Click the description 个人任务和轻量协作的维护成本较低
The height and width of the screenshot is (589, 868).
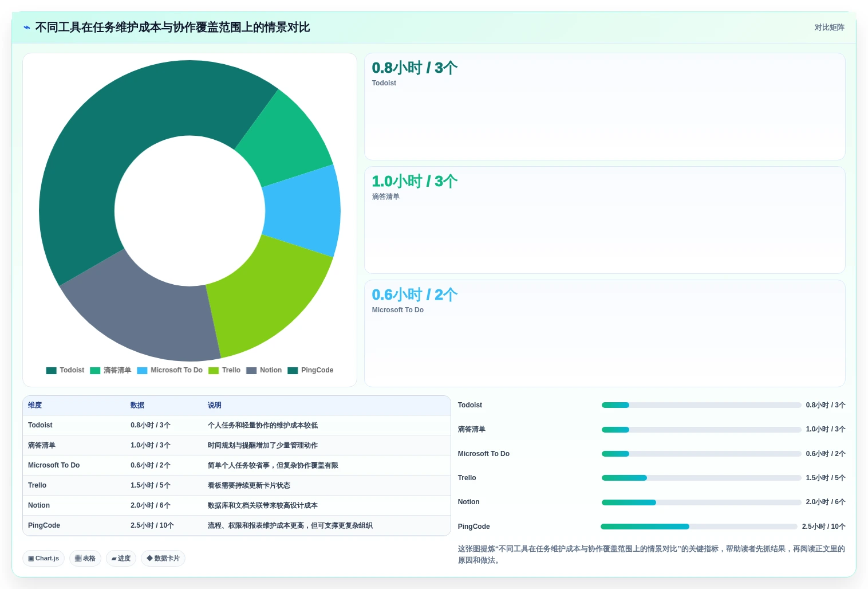(x=263, y=425)
